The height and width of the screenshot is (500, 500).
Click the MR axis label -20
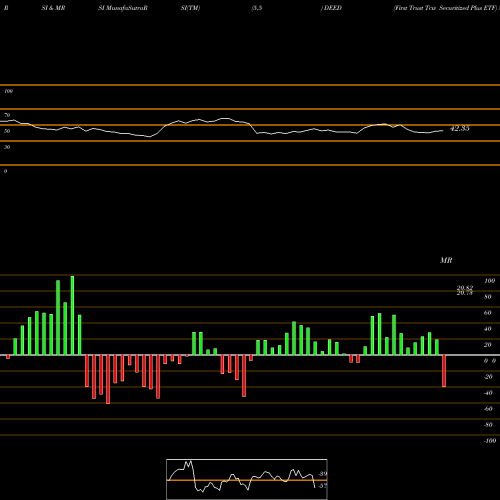coord(488,377)
